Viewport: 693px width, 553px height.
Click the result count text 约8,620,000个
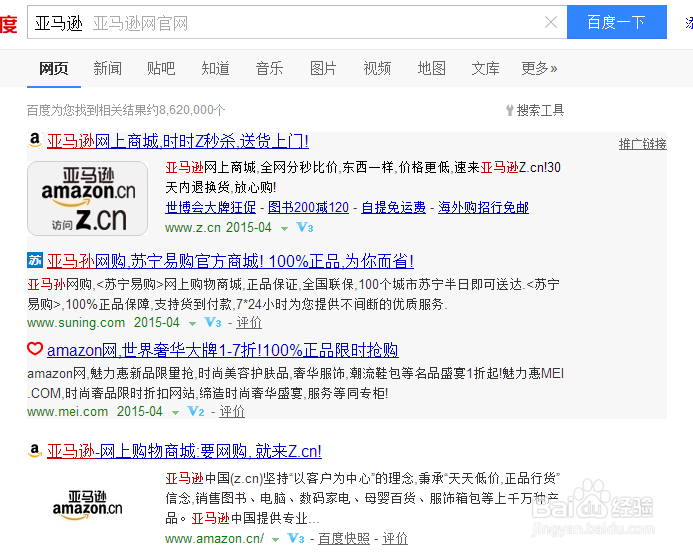point(187,110)
